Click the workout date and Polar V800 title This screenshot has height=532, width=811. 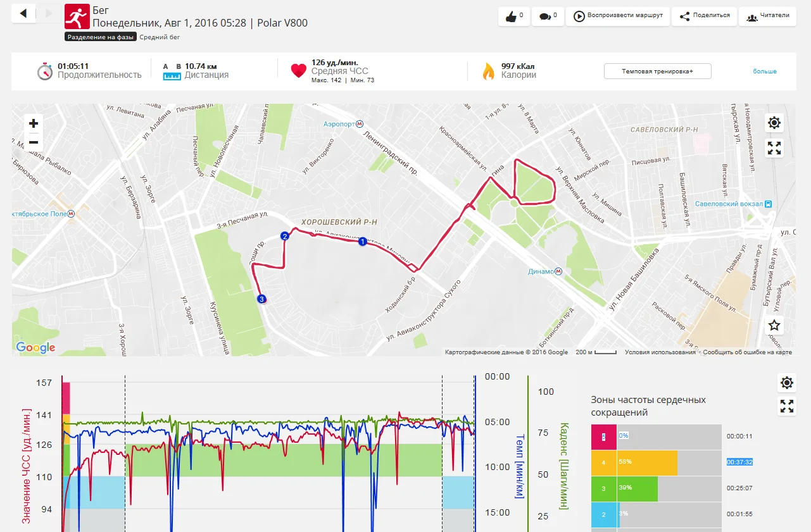200,23
